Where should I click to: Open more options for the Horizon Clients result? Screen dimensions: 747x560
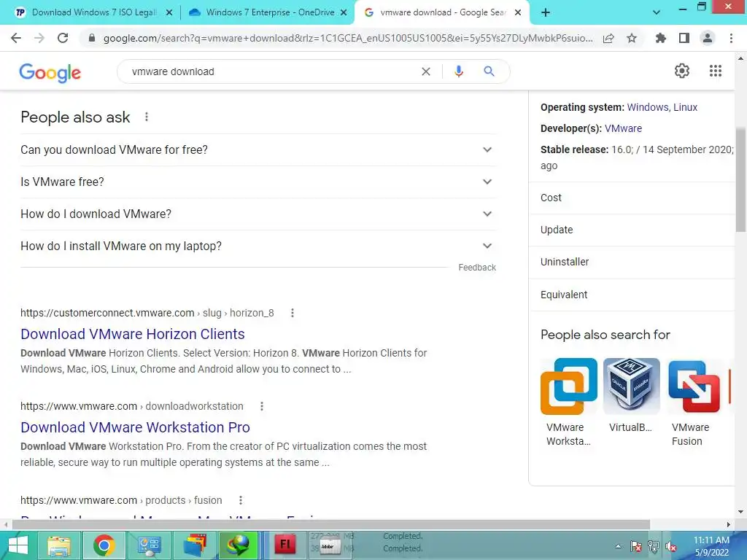293,313
